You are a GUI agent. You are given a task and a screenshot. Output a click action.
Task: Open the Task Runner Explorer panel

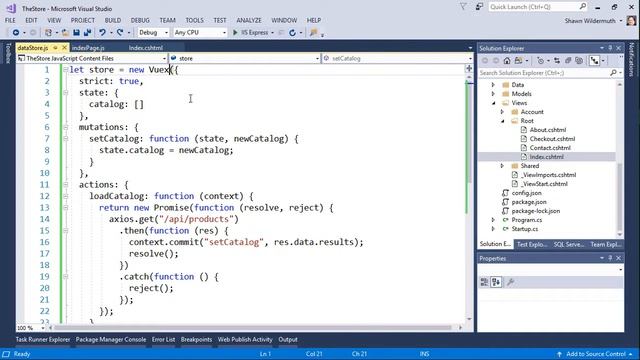tap(43, 340)
